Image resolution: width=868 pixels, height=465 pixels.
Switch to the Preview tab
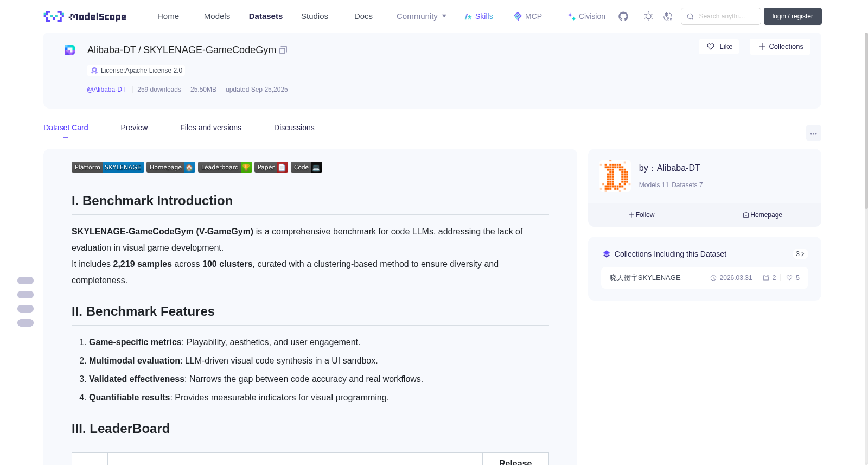[x=134, y=128]
